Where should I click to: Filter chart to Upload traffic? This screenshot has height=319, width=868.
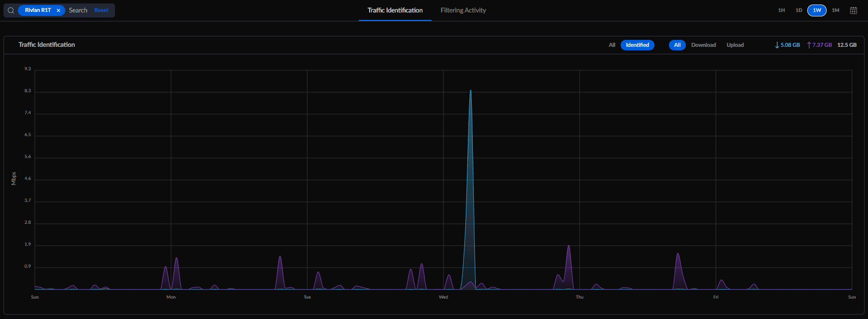click(x=735, y=45)
